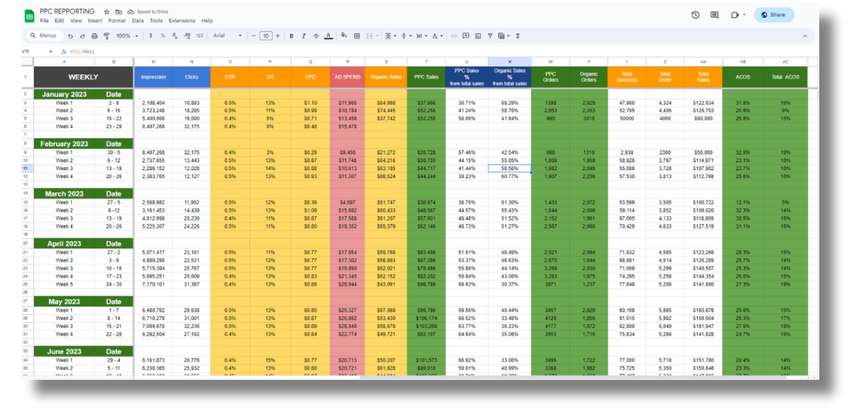Toggle bold formatting

click(x=291, y=36)
